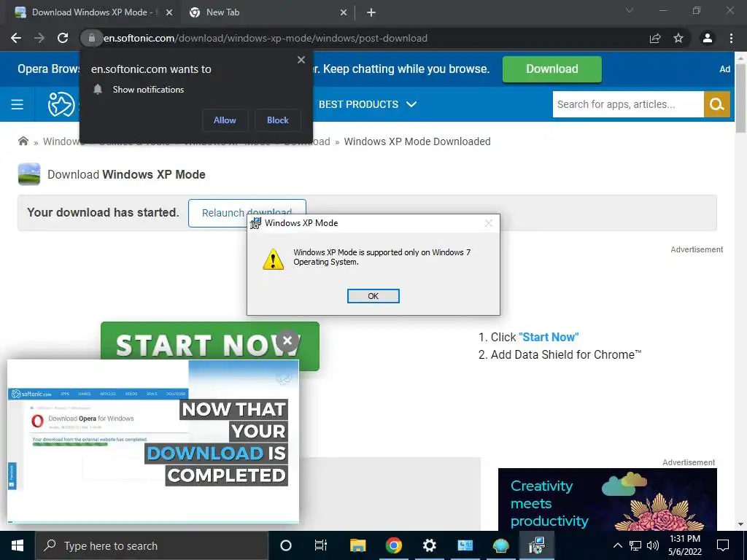Click the share page icon in address bar
Screen dimensions: 747x560
point(655,38)
